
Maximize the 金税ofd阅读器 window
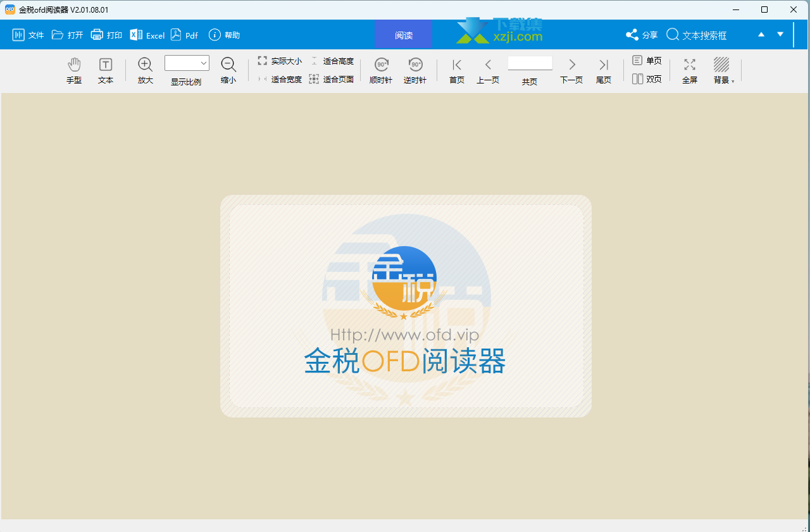(764, 9)
